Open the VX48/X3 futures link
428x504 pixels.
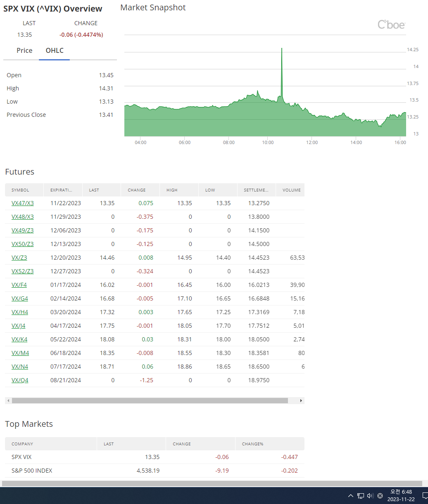coord(23,217)
